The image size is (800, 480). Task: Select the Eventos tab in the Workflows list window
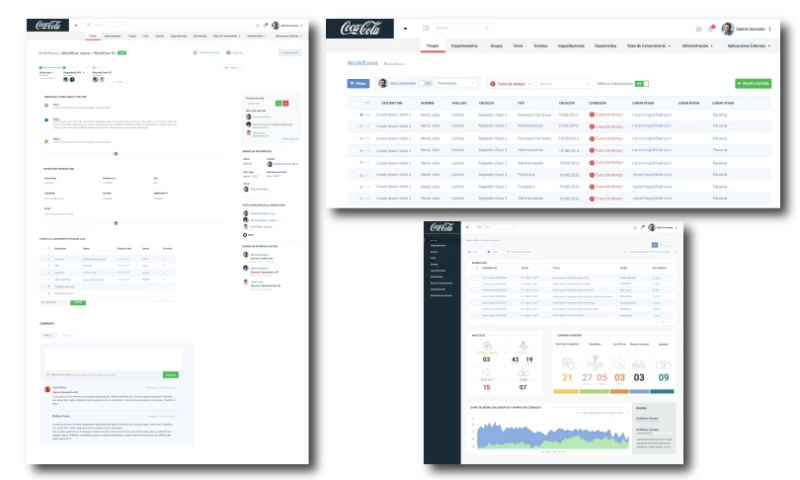(x=540, y=46)
